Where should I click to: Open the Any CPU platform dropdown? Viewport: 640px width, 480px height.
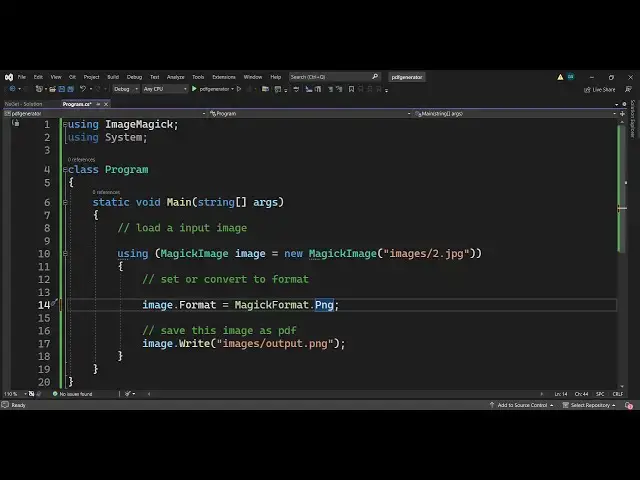tap(165, 89)
